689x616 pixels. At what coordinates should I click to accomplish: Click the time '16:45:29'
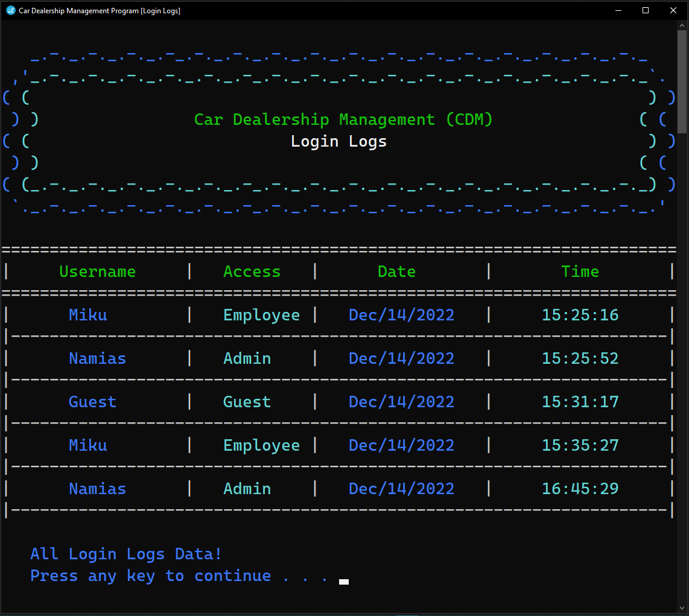(580, 489)
